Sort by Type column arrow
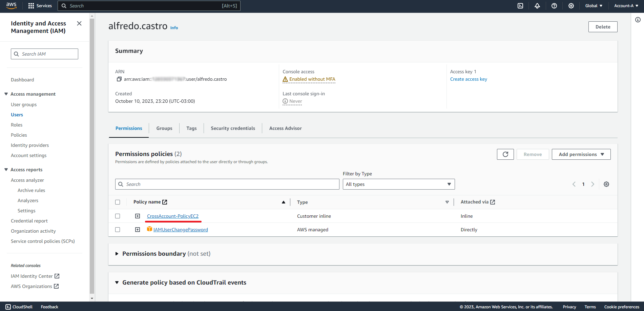 coord(447,202)
